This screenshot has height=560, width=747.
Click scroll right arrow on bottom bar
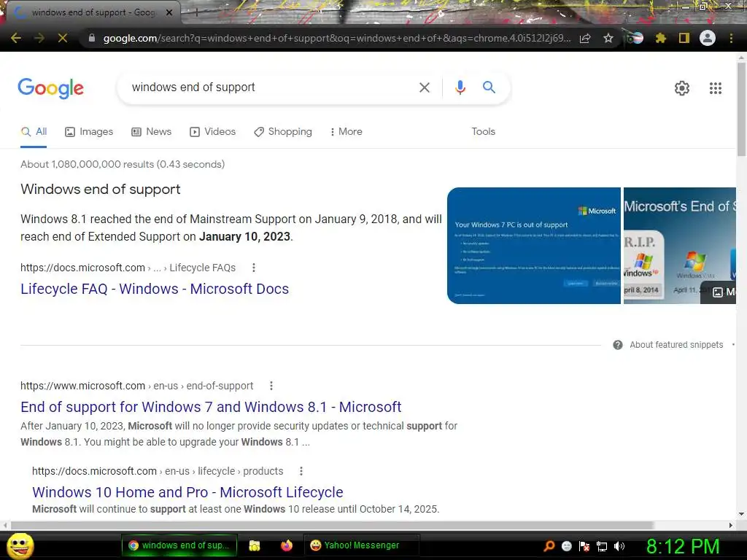click(731, 525)
